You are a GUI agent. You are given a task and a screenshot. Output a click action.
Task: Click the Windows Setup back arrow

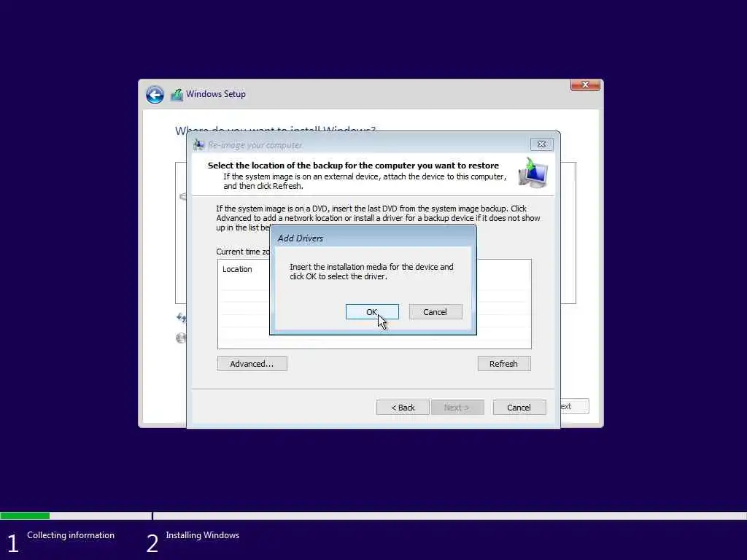(x=155, y=94)
